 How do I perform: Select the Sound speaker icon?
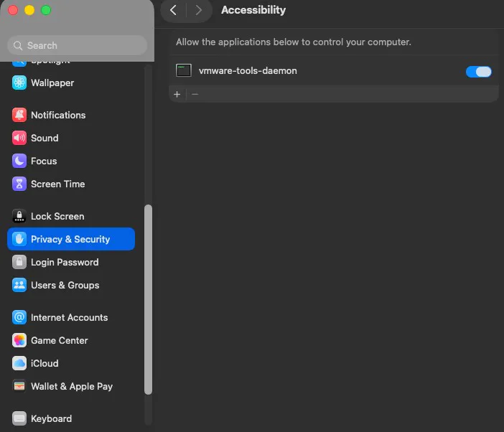pyautogui.click(x=19, y=138)
